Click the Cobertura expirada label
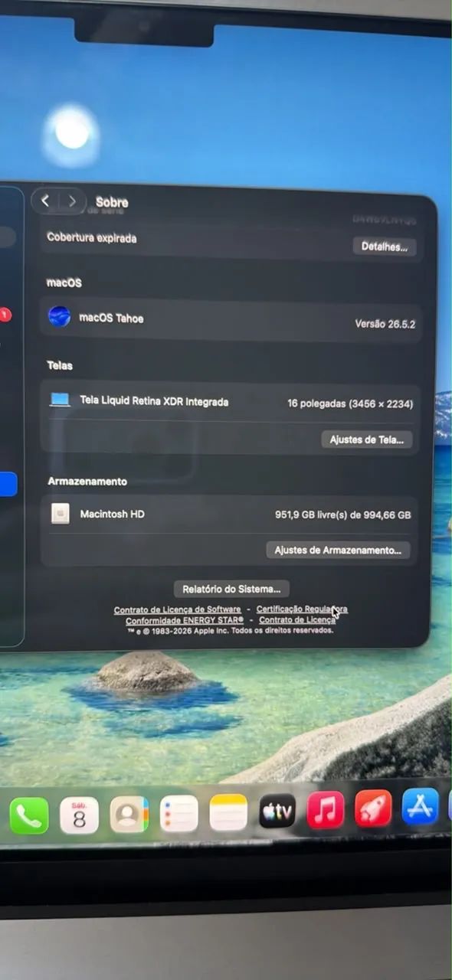Screen dimensions: 452x980 click(x=92, y=237)
